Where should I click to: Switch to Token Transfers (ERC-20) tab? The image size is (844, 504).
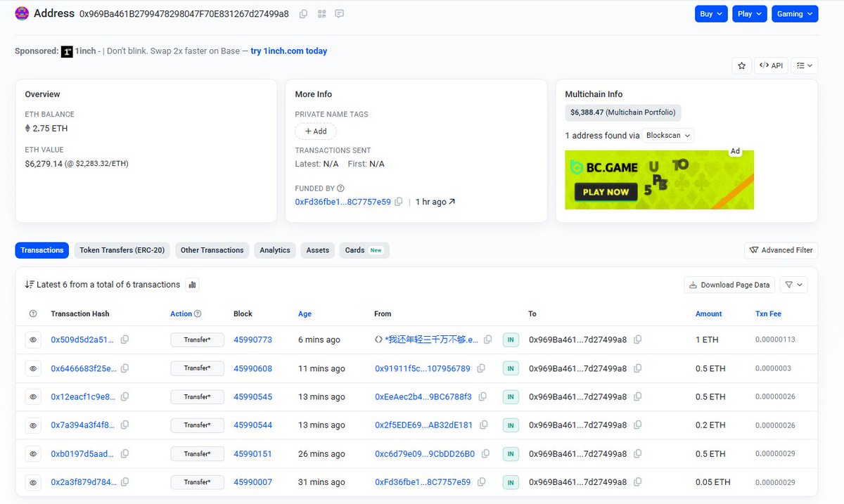tap(122, 250)
